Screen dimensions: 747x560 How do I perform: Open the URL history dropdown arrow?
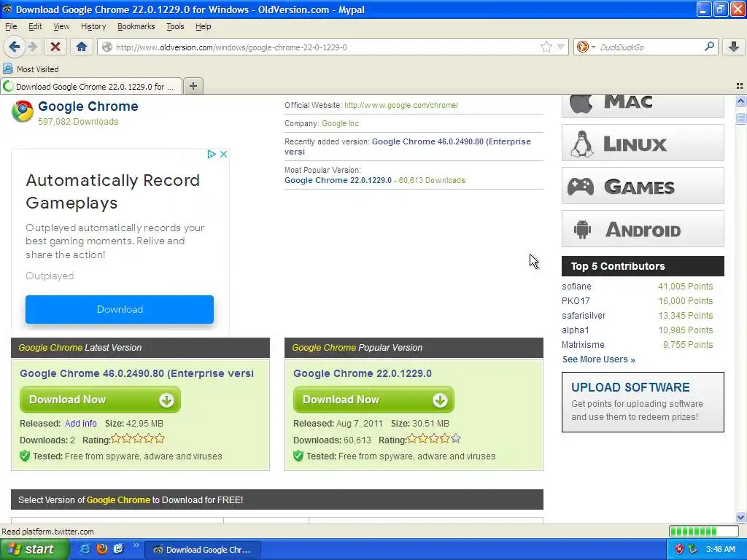click(561, 47)
